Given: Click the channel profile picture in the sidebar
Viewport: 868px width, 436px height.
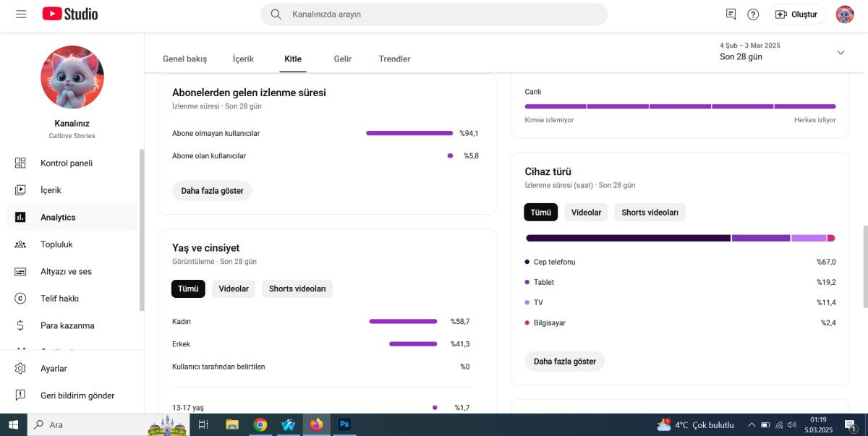Looking at the screenshot, I should click(x=72, y=77).
